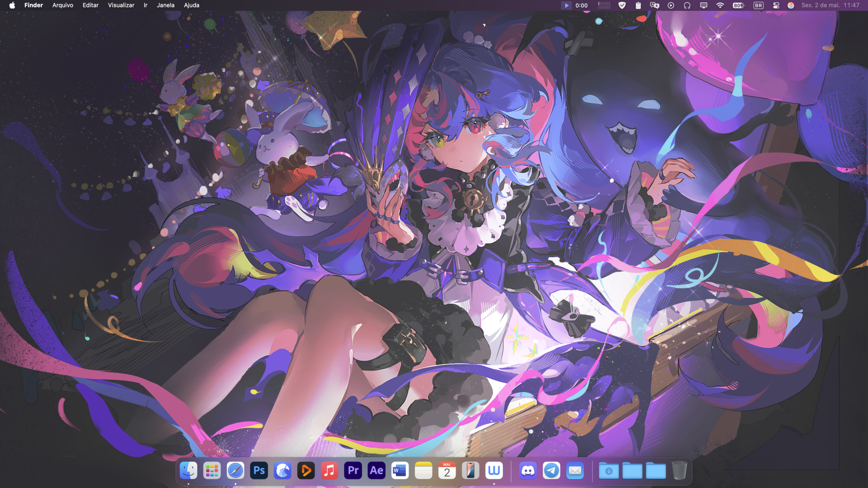Image resolution: width=868 pixels, height=488 pixels.
Task: Launch Premiere Pro from the dock
Action: coord(353,471)
